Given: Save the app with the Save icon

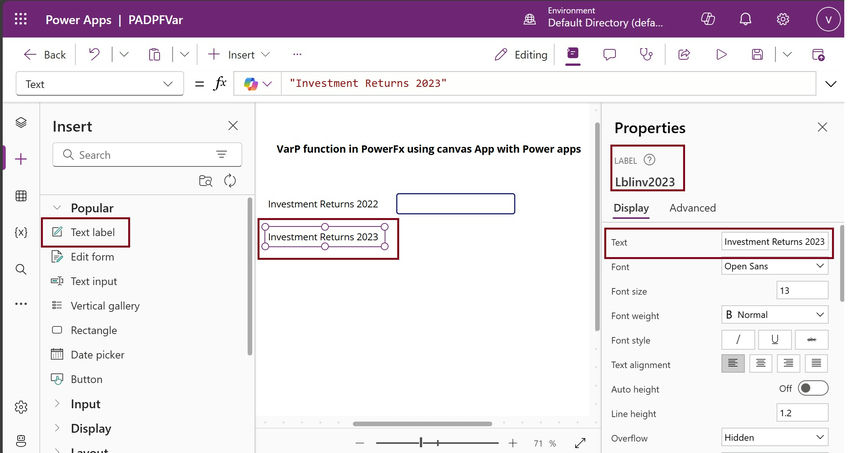Looking at the screenshot, I should [757, 55].
